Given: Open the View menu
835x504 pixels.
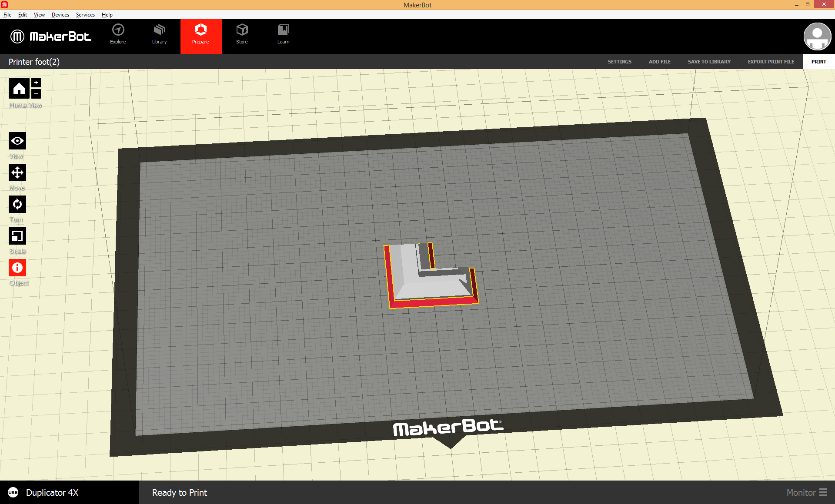Looking at the screenshot, I should [39, 15].
